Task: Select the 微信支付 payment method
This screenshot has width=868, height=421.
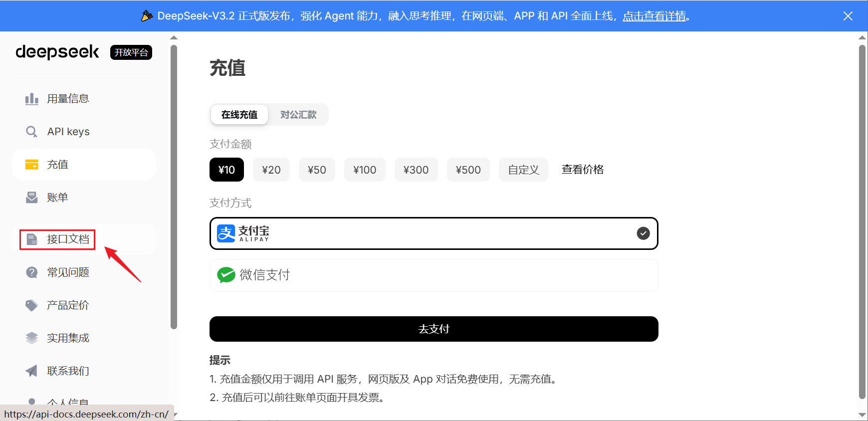Action: [x=434, y=275]
